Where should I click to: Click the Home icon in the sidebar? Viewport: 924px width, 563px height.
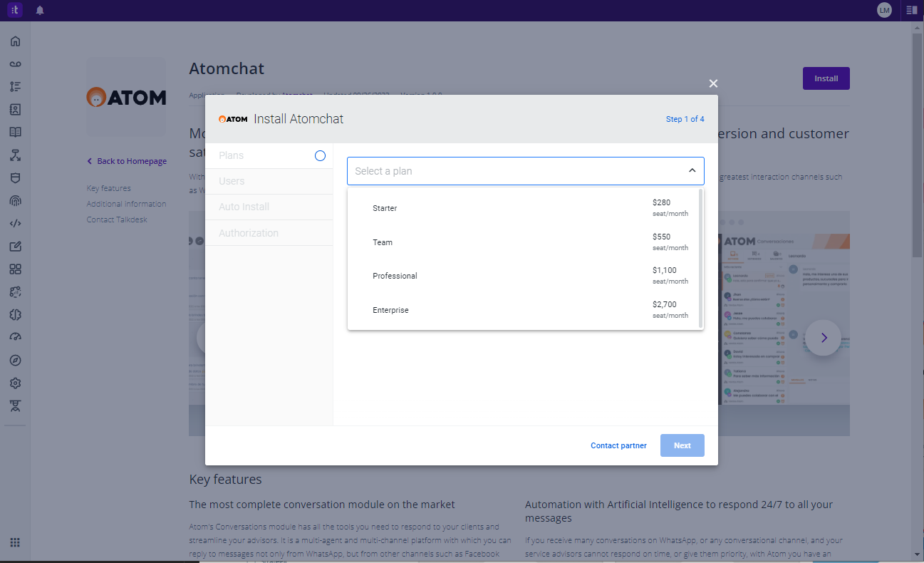tap(15, 41)
